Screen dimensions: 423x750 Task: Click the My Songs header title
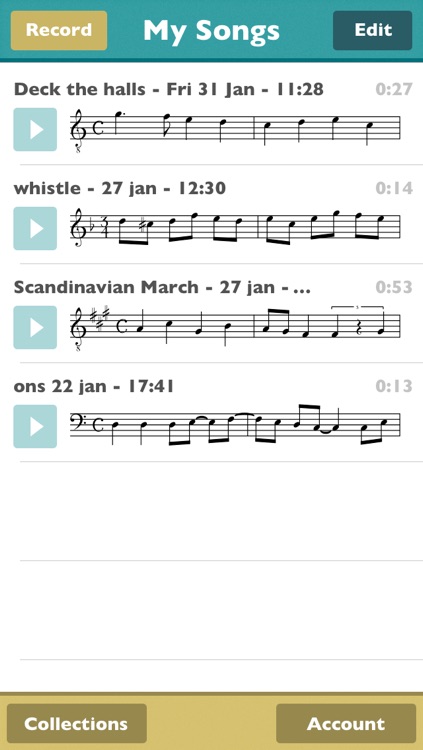[x=211, y=30]
